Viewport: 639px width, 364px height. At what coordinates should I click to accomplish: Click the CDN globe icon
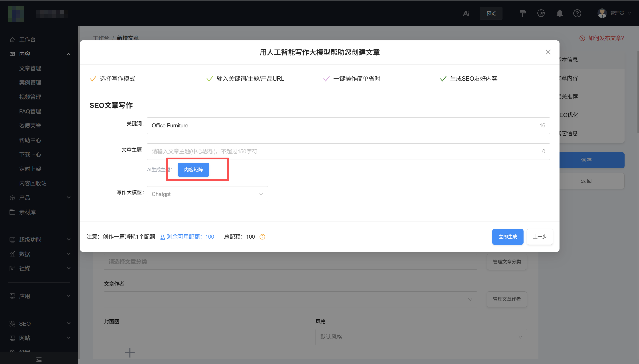541,13
